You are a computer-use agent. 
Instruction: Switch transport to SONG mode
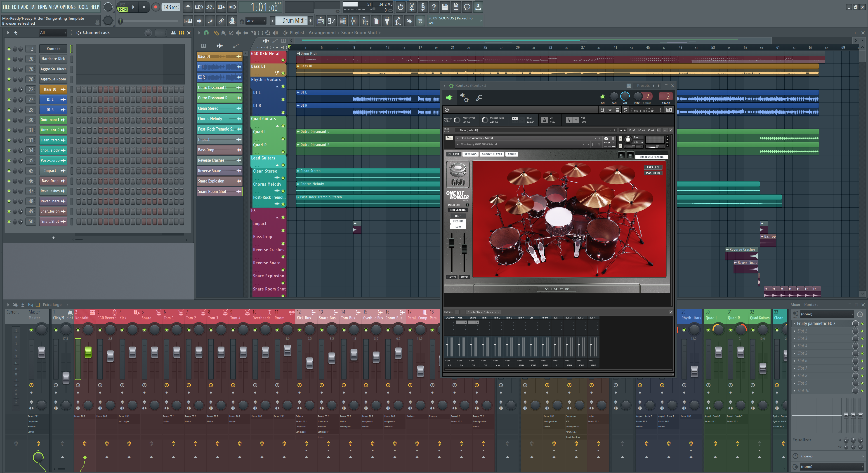pyautogui.click(x=122, y=9)
